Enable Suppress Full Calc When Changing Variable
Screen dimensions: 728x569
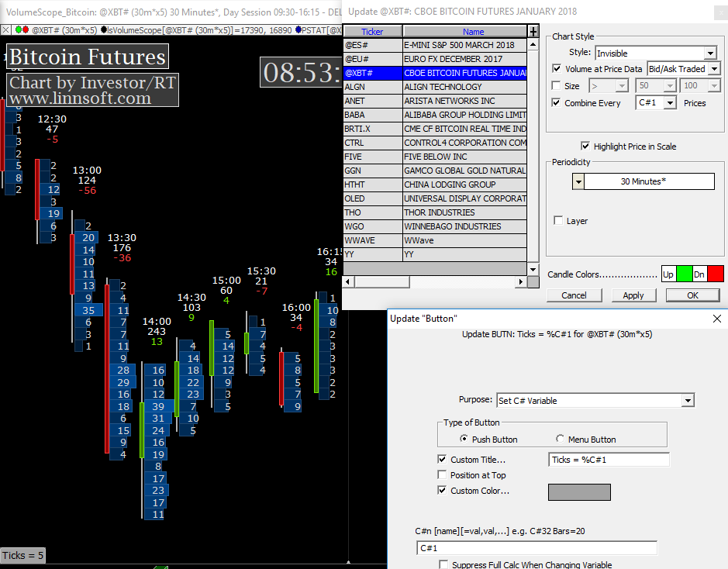[444, 564]
